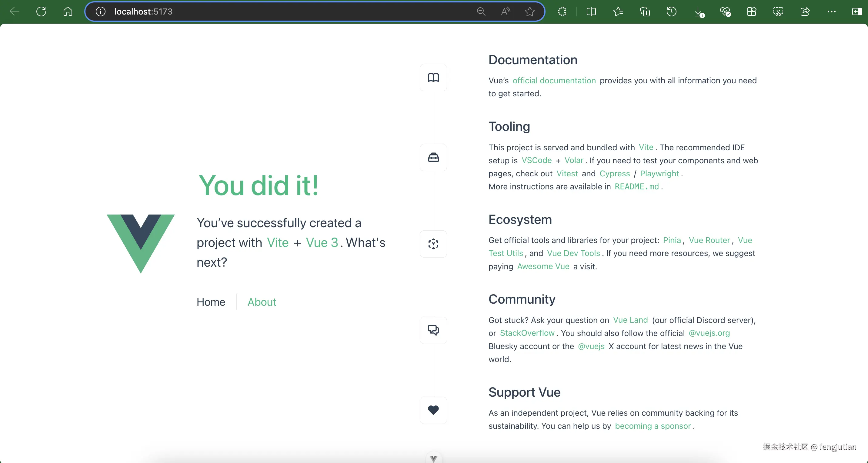The image size is (868, 463).
Task: Click the zoom magnifier in address bar
Action: click(x=481, y=12)
